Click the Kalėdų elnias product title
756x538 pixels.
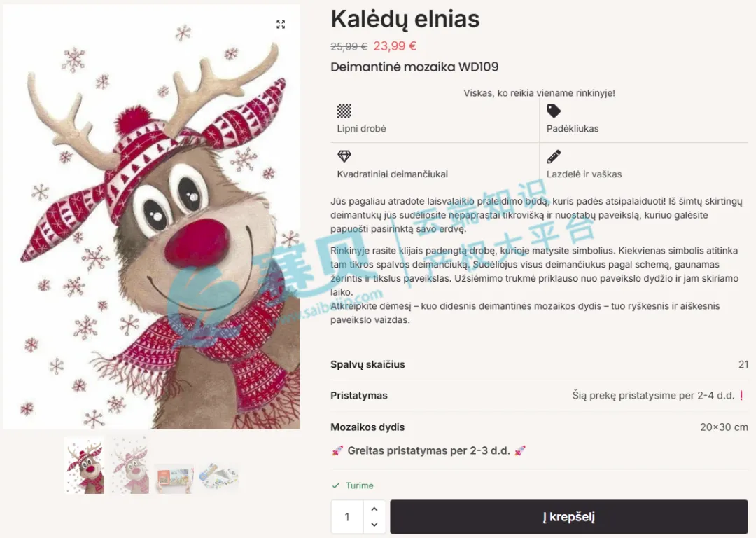pyautogui.click(x=405, y=20)
